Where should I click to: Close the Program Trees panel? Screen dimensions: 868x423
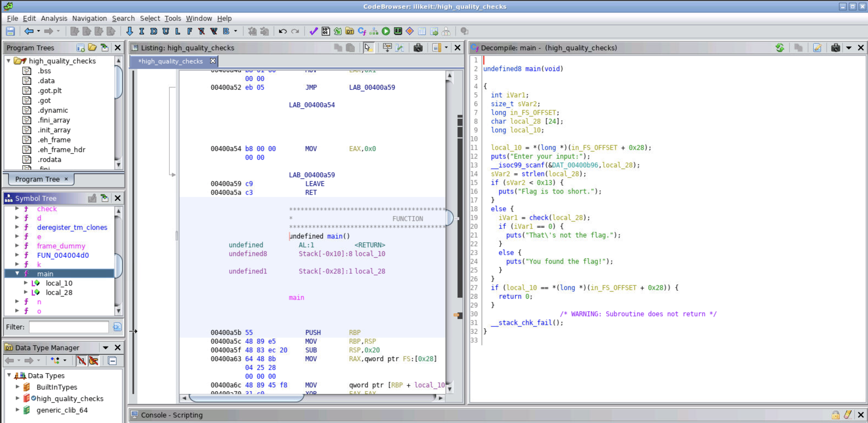pos(118,48)
